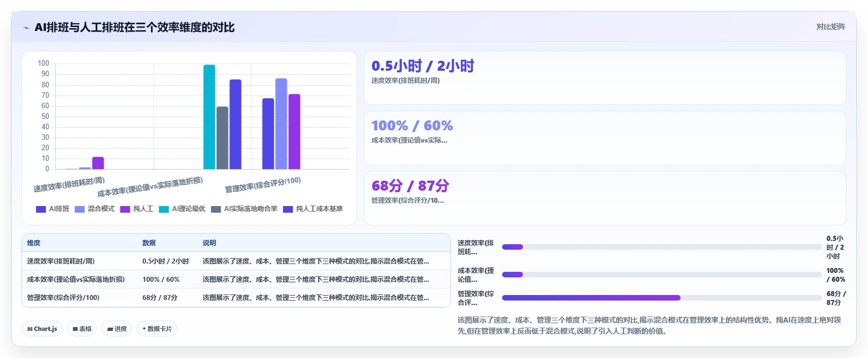Toggle the AI理论最优 legend item
The width and height of the screenshot is (868, 358).
point(182,209)
